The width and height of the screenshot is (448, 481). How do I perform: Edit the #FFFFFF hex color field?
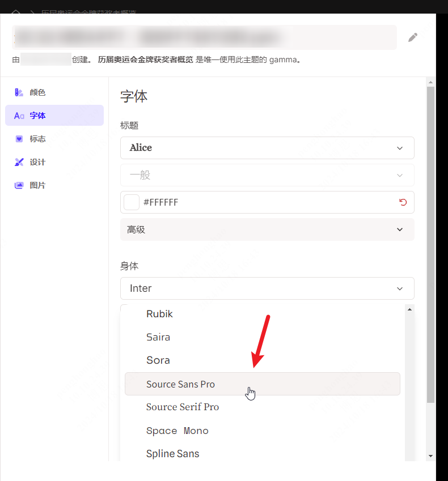pos(267,202)
